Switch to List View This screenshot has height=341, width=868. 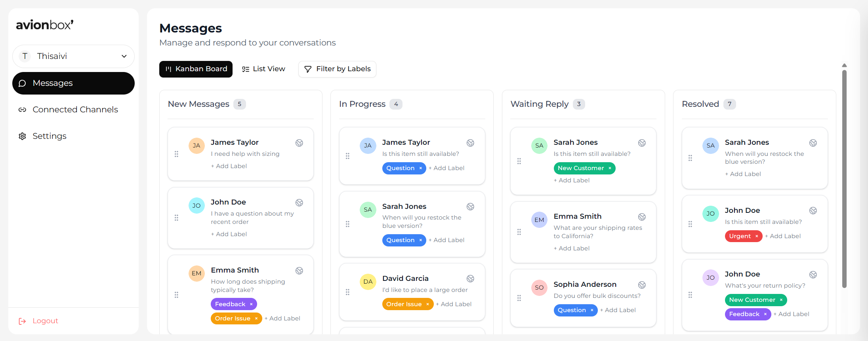click(x=263, y=69)
